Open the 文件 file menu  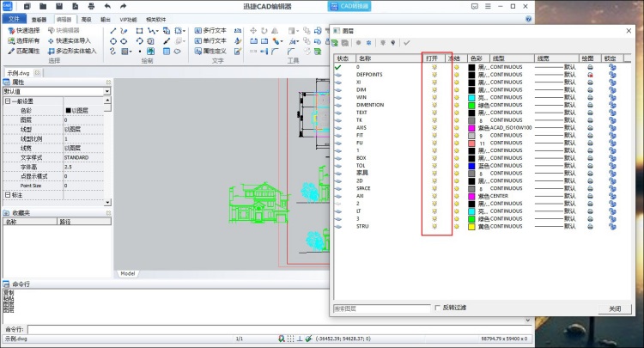[15, 19]
